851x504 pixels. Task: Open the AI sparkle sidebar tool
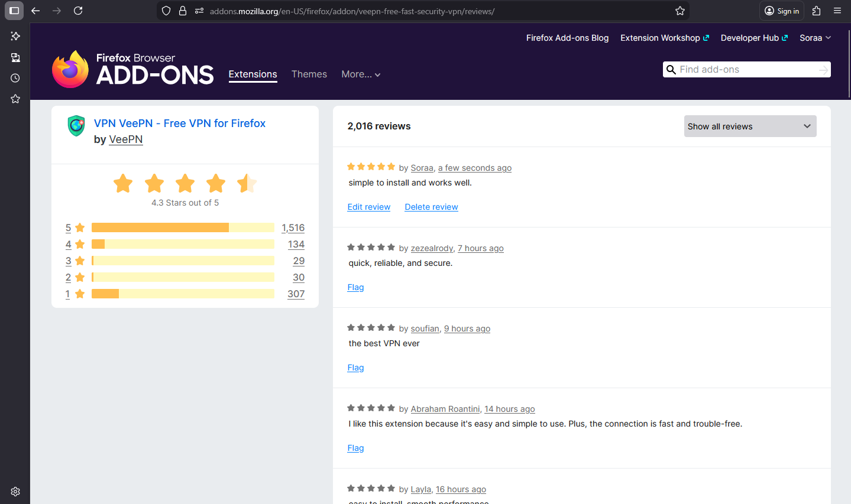coord(15,36)
